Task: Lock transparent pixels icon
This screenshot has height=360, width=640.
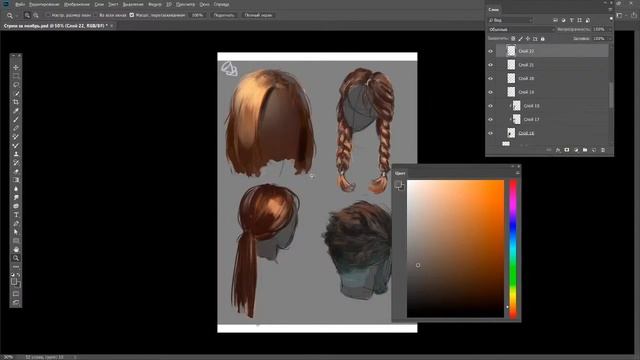Action: (513, 39)
